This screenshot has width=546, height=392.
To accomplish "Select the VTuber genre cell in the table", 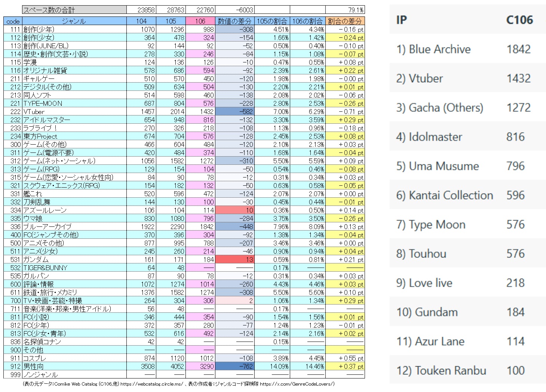I will [74, 111].
